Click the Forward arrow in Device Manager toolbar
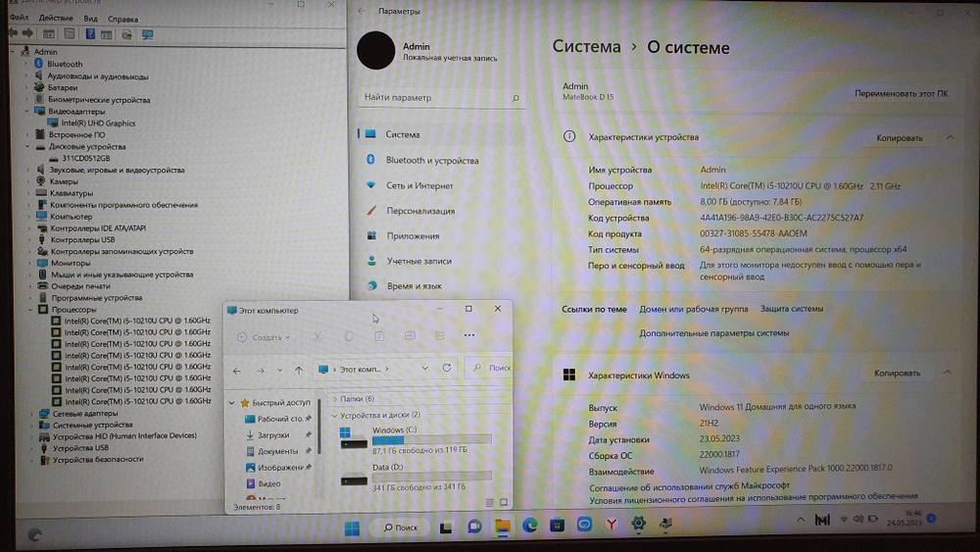The width and height of the screenshot is (980, 552). (x=27, y=33)
